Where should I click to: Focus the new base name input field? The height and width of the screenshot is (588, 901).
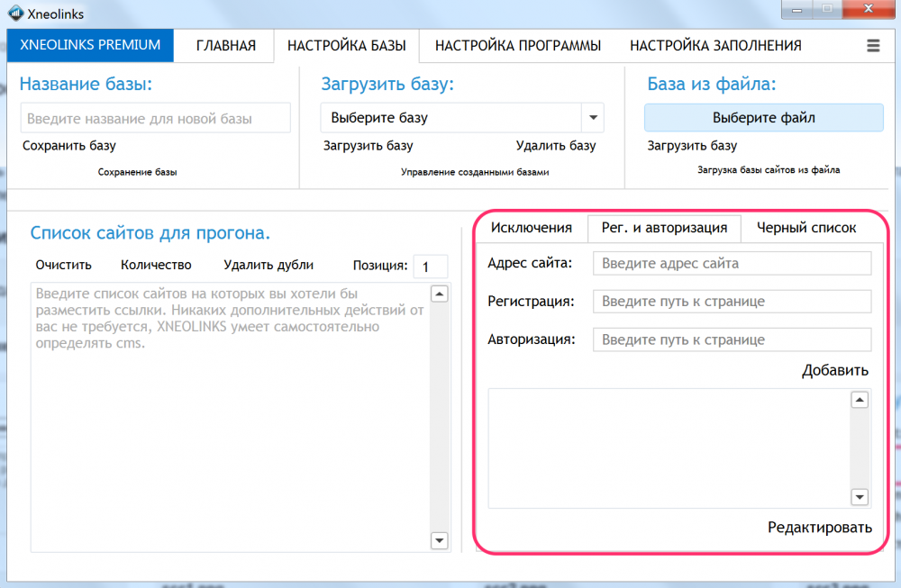point(156,118)
